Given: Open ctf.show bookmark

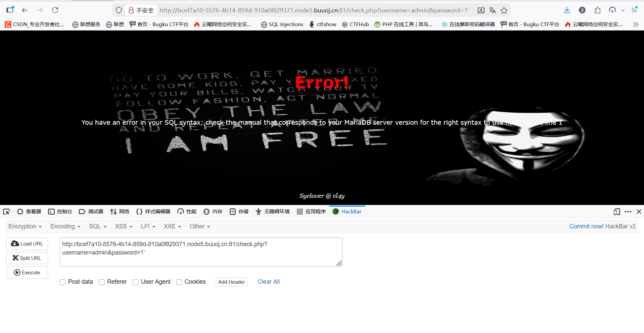Looking at the screenshot, I should point(323,24).
